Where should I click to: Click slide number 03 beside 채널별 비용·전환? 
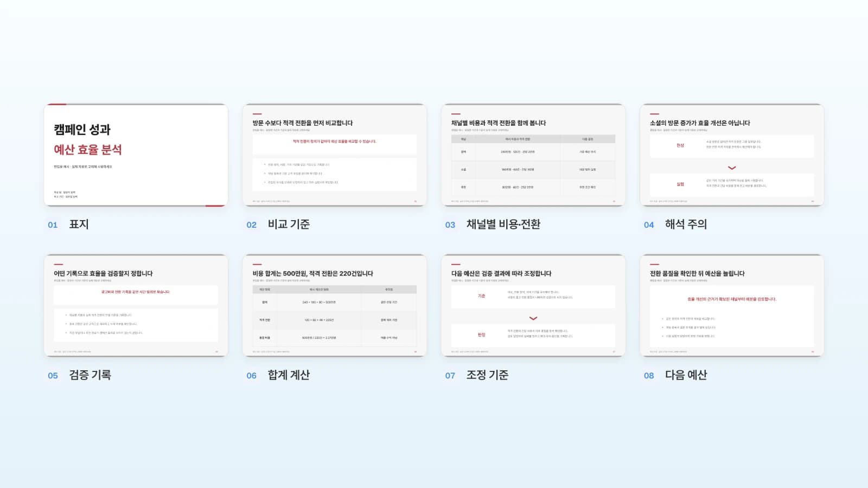point(450,225)
